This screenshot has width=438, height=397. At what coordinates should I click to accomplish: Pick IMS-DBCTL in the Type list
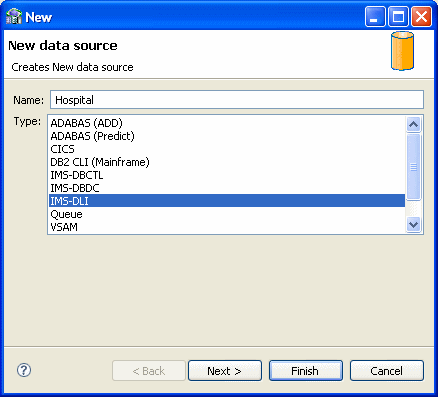click(227, 175)
